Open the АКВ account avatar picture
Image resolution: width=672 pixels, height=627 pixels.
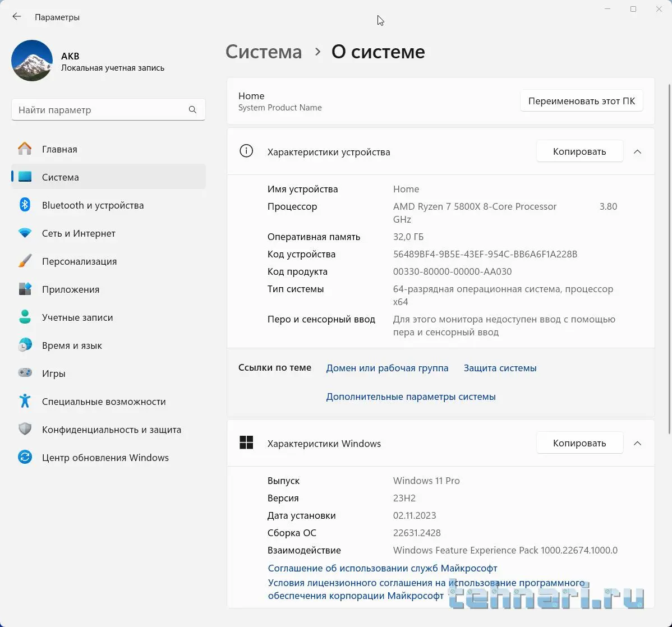tap(32, 61)
